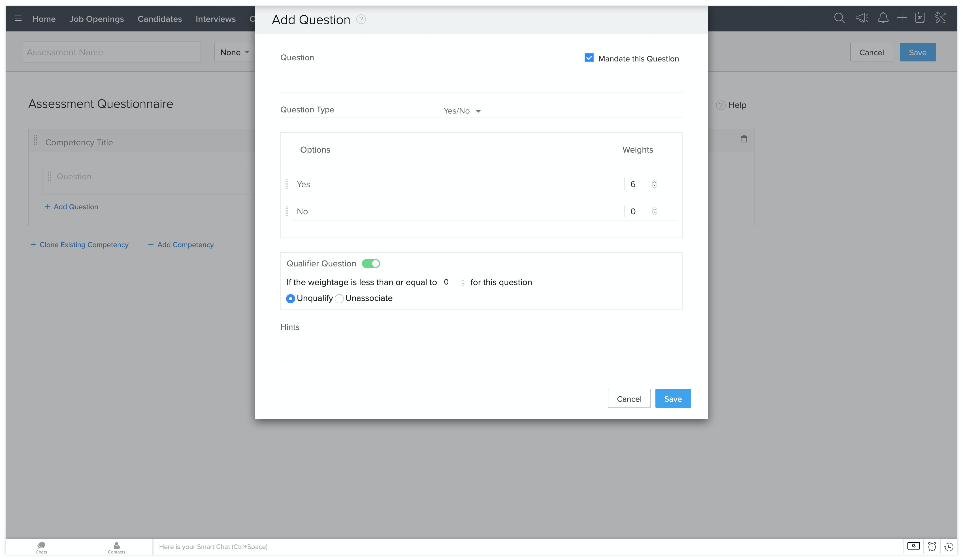Turn off the Qualifier Question toggle
The image size is (963, 560).
(371, 264)
